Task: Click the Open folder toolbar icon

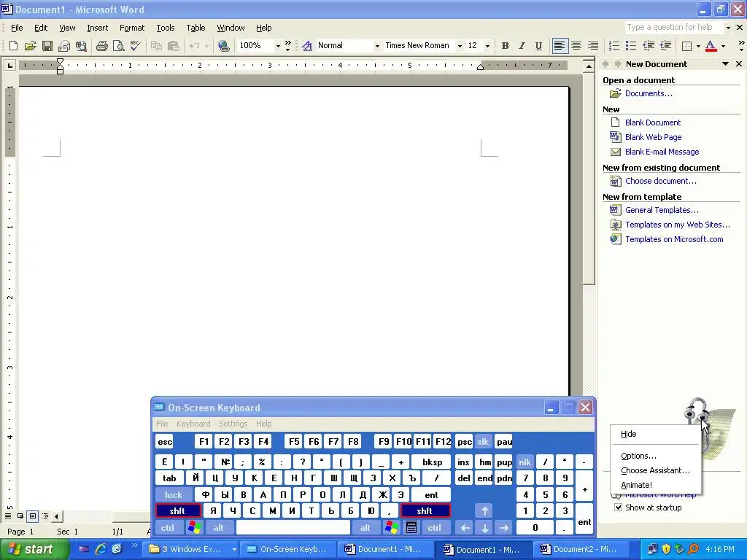Action: pos(30,46)
